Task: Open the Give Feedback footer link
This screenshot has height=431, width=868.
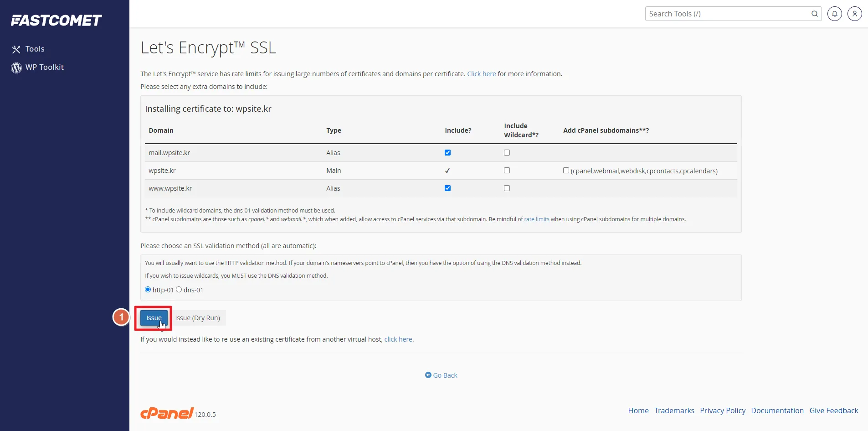Action: click(833, 410)
